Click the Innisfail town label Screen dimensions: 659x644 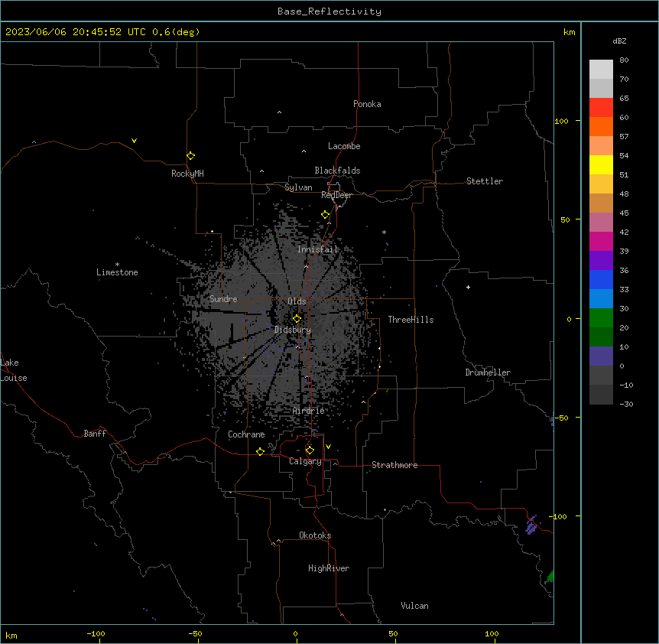[318, 249]
